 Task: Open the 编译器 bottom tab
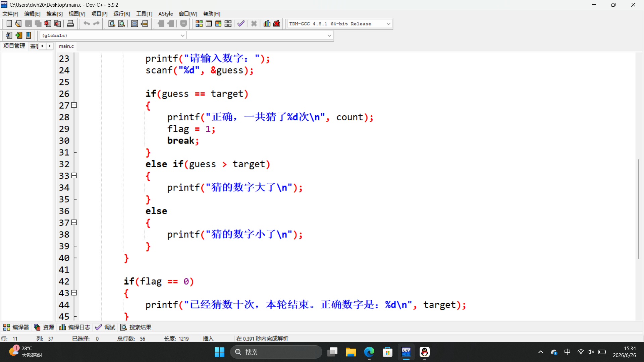pos(16,327)
